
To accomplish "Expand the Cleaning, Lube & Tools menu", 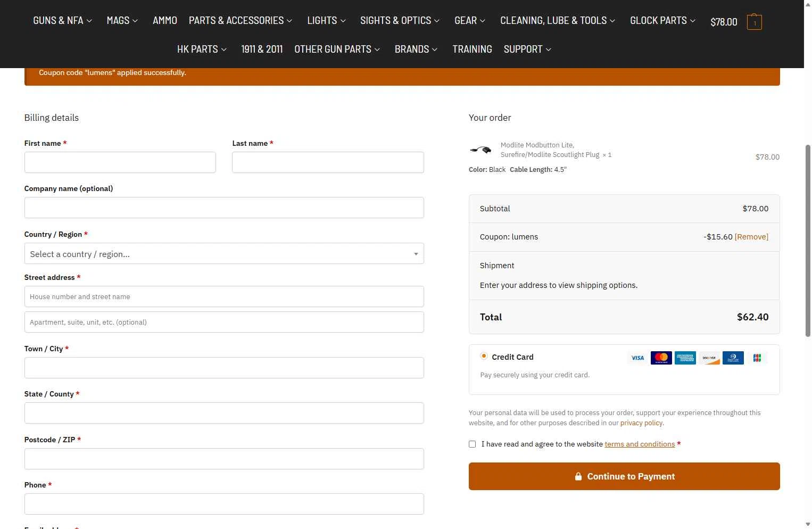I will click(x=558, y=21).
